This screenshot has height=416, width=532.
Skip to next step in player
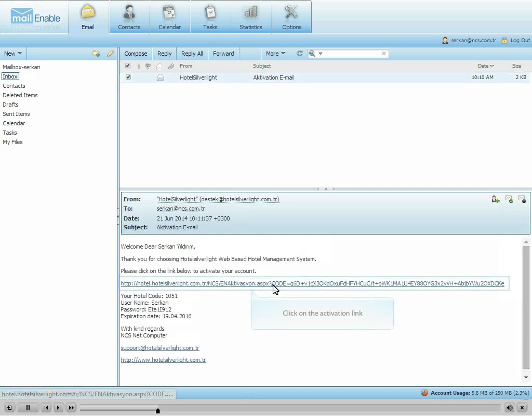pos(59,408)
